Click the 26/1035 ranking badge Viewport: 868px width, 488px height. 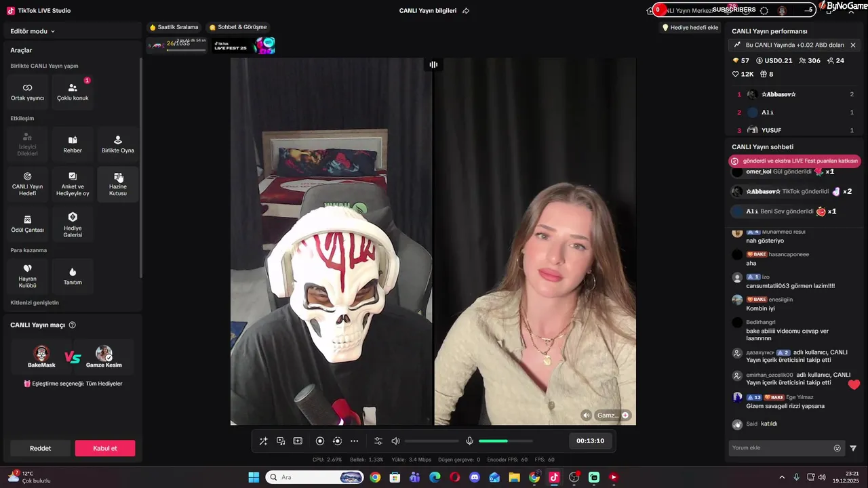point(178,45)
